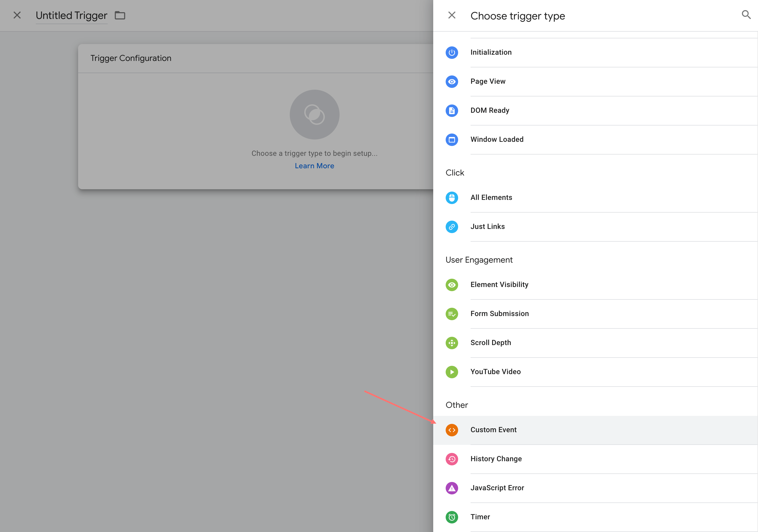Click the Just Links chain icon
Image resolution: width=758 pixels, height=532 pixels.
pos(452,227)
